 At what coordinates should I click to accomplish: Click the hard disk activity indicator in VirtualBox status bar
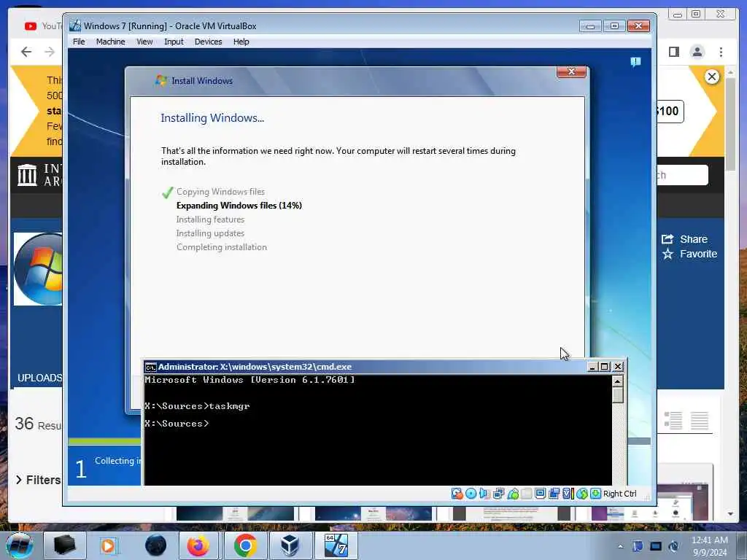(x=457, y=494)
